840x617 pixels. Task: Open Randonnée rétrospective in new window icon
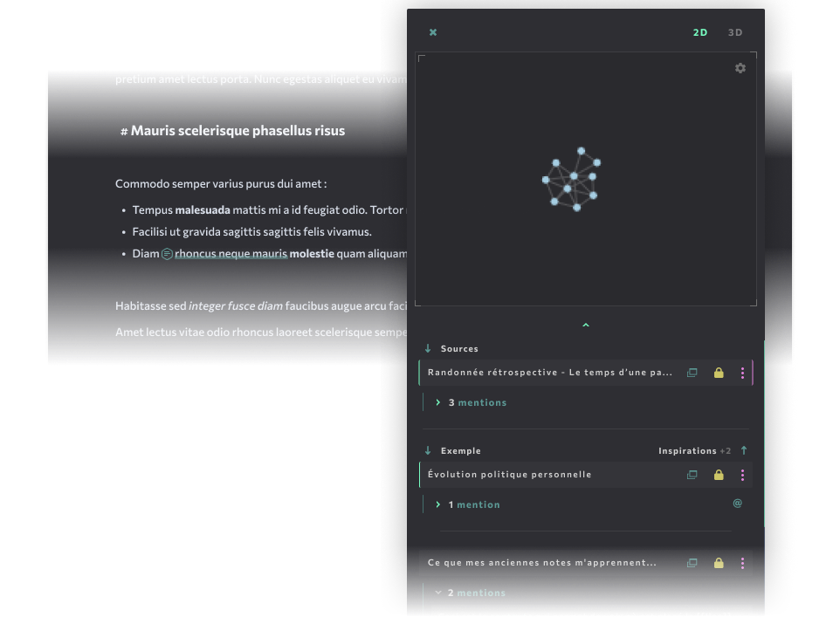coord(692,373)
